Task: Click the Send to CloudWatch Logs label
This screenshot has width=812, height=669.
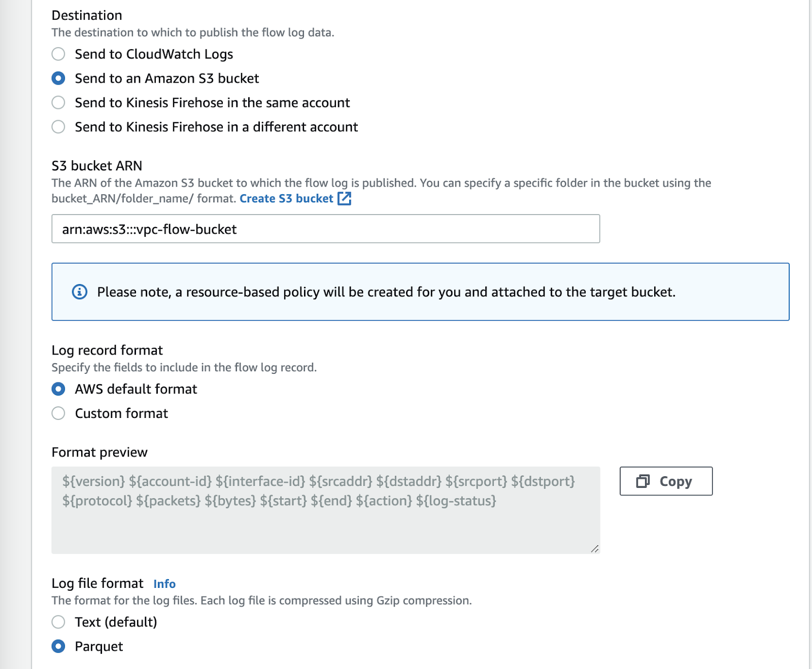Action: 154,54
